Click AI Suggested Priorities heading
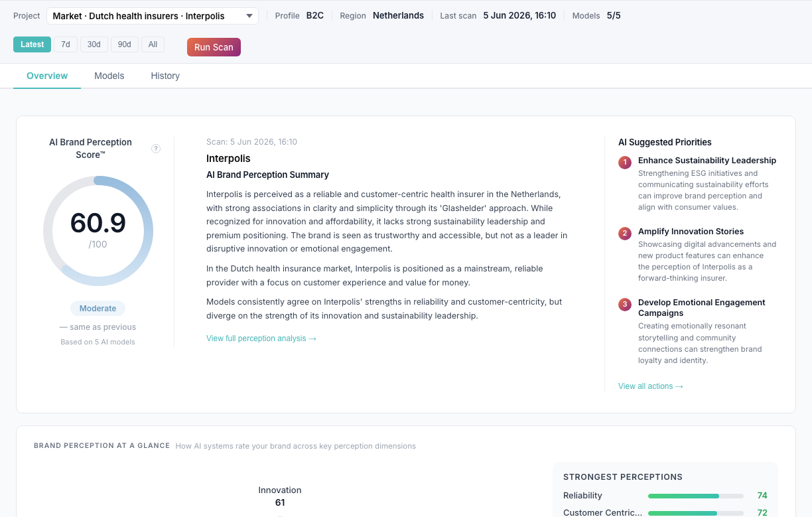This screenshot has width=812, height=517. pyautogui.click(x=665, y=142)
